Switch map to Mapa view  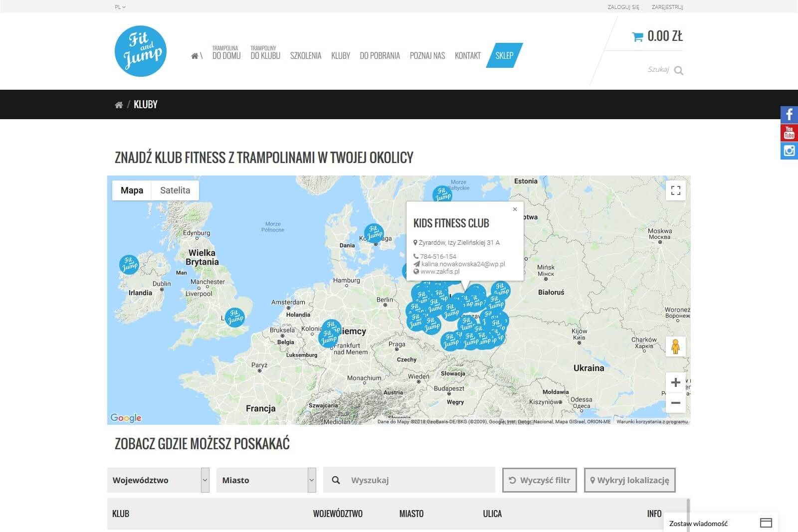[x=132, y=190]
